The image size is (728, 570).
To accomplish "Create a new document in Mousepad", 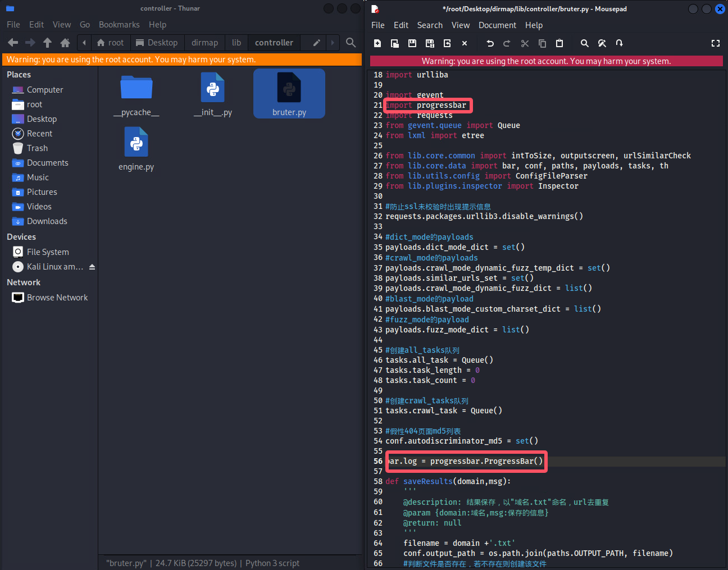I will [x=377, y=43].
